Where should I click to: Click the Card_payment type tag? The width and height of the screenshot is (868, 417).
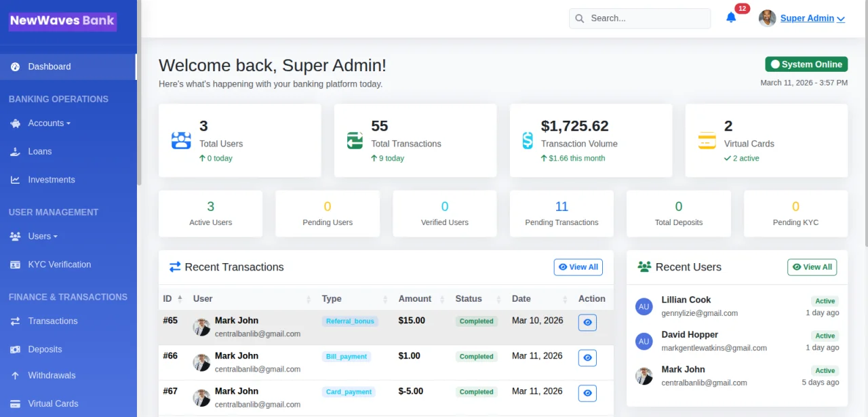pyautogui.click(x=349, y=392)
